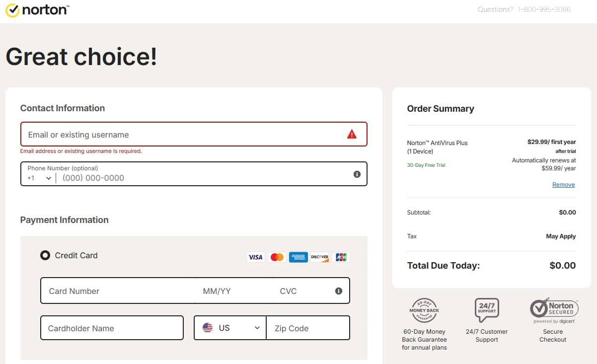Click the Mastercard icon
This screenshot has width=597, height=364.
[277, 257]
